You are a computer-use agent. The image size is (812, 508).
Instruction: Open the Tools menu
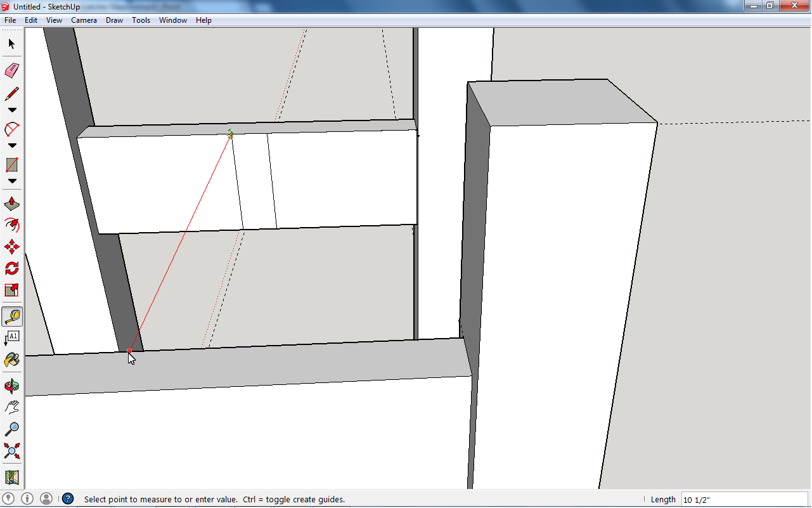pos(141,20)
